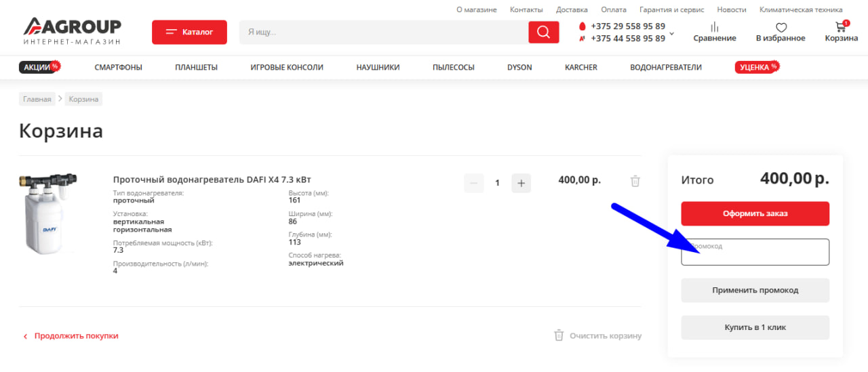Click the Купить в 1 клик button

click(x=755, y=327)
